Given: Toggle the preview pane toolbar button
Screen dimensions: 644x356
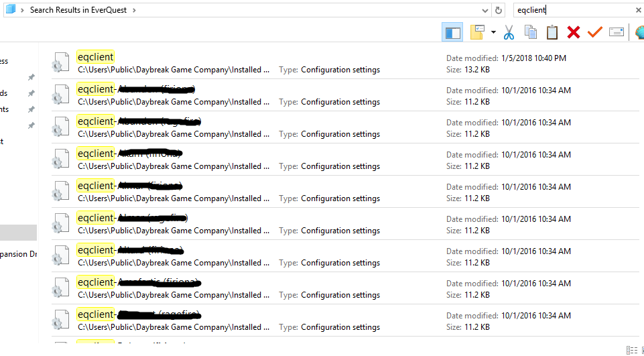Looking at the screenshot, I should click(x=453, y=32).
